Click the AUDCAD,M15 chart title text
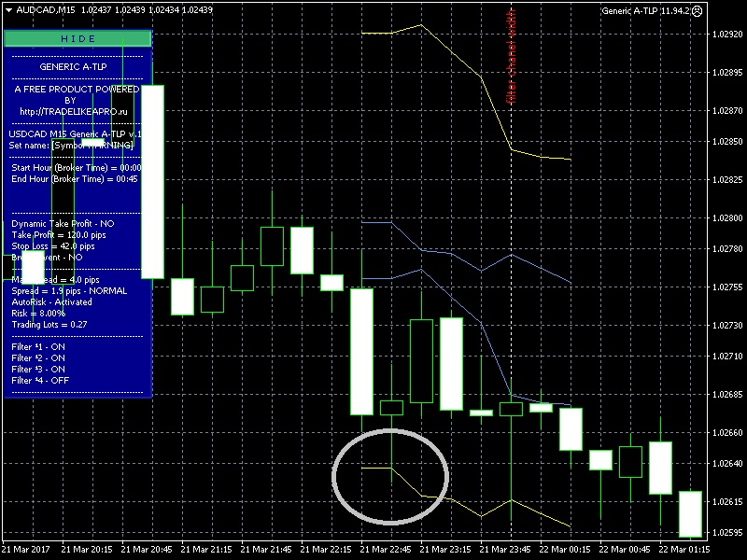747x560 pixels. point(46,10)
